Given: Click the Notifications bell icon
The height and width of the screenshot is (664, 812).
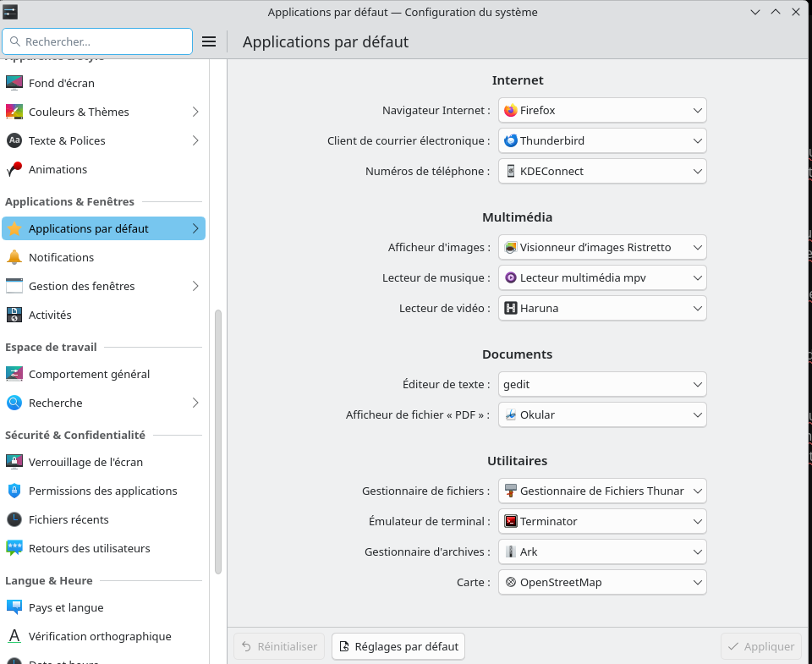Looking at the screenshot, I should pyautogui.click(x=14, y=257).
